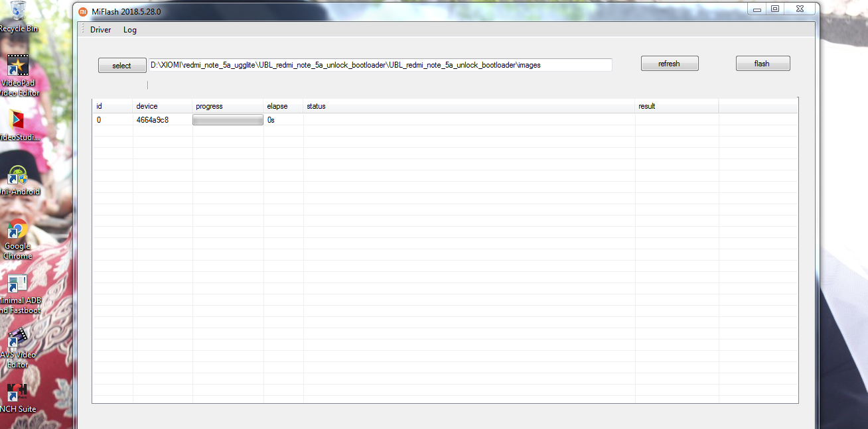Open the VideoStudio desktop shortcut
The width and height of the screenshot is (868, 429).
(19, 126)
